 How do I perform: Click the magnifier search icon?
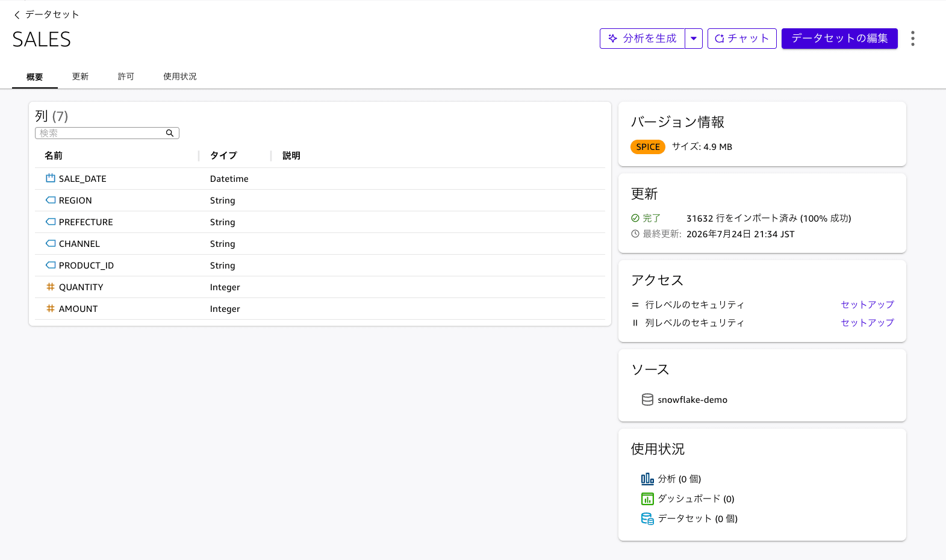point(170,133)
